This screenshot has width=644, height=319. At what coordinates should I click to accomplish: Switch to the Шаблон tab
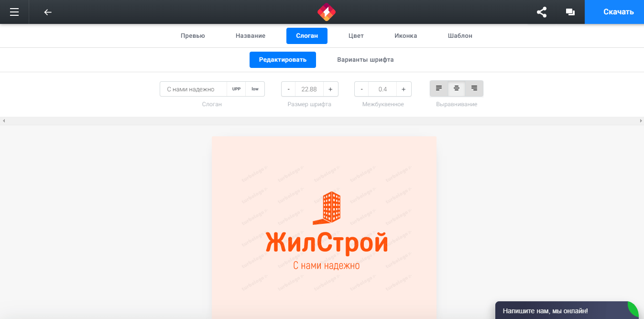coord(459,35)
